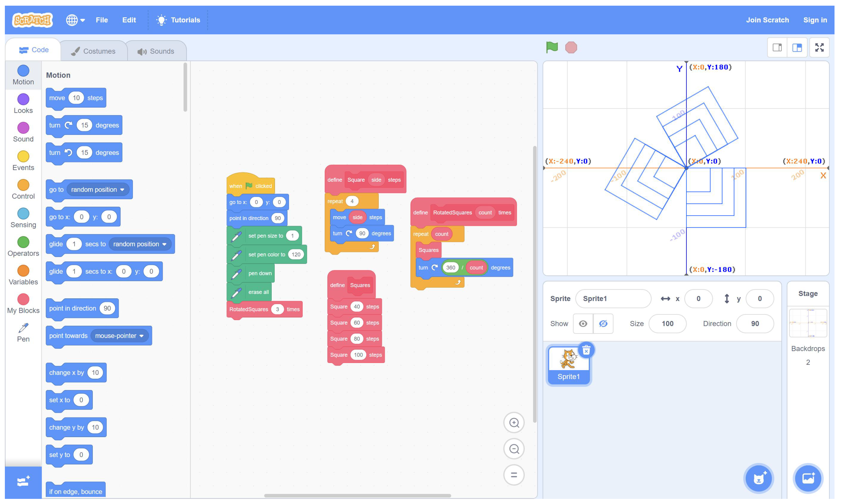Reset workspace zoom with the equals icon
Screen dimensions: 841x504
click(514, 475)
